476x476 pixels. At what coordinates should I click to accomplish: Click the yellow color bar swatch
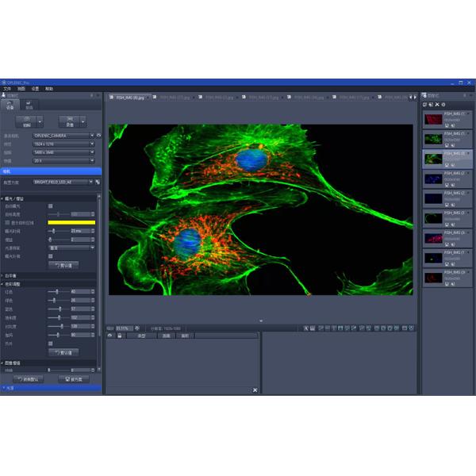71,222
